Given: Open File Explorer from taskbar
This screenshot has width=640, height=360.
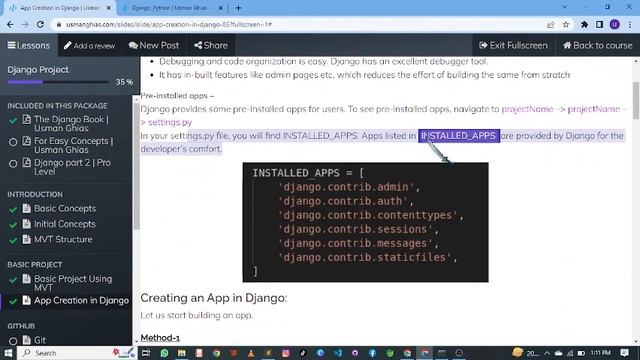Looking at the screenshot, I should pyautogui.click(x=182, y=353).
